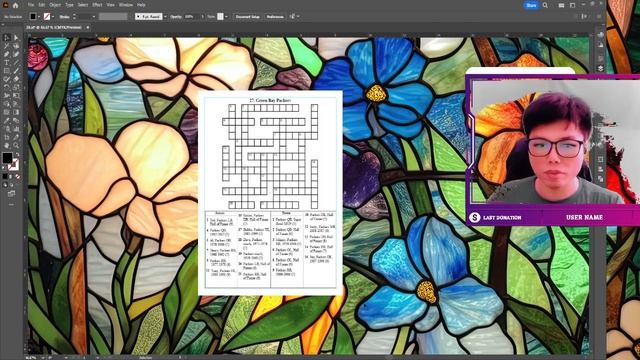Choose the Rectangle tool
Viewport: 640px width, 360px height.
[7, 71]
